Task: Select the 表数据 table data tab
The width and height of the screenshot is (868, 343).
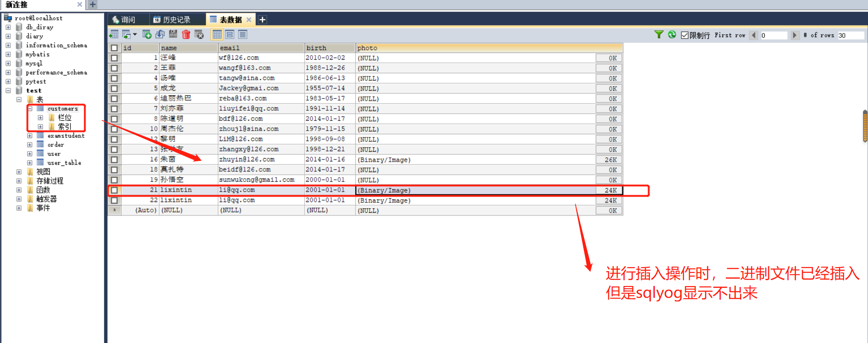Action: coord(230,20)
